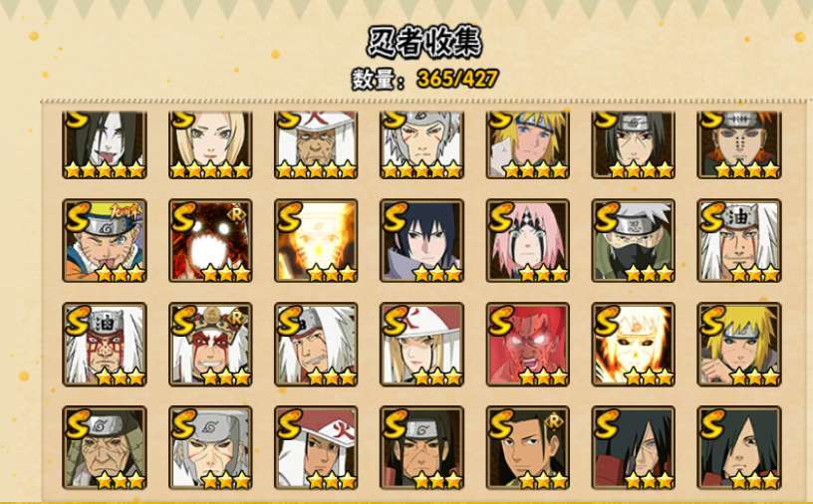The height and width of the screenshot is (504, 813).
Task: Select young Hashirama card with R badge
Action: point(528,448)
